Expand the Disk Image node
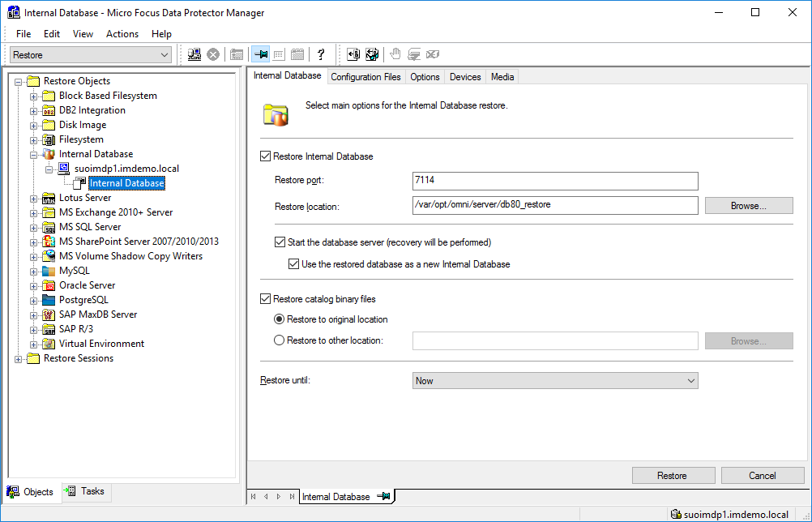 pos(34,126)
